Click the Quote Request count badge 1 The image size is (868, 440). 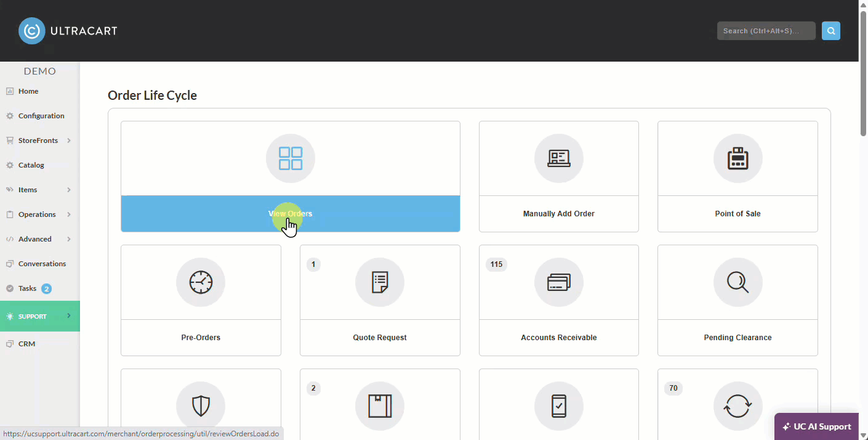click(313, 264)
